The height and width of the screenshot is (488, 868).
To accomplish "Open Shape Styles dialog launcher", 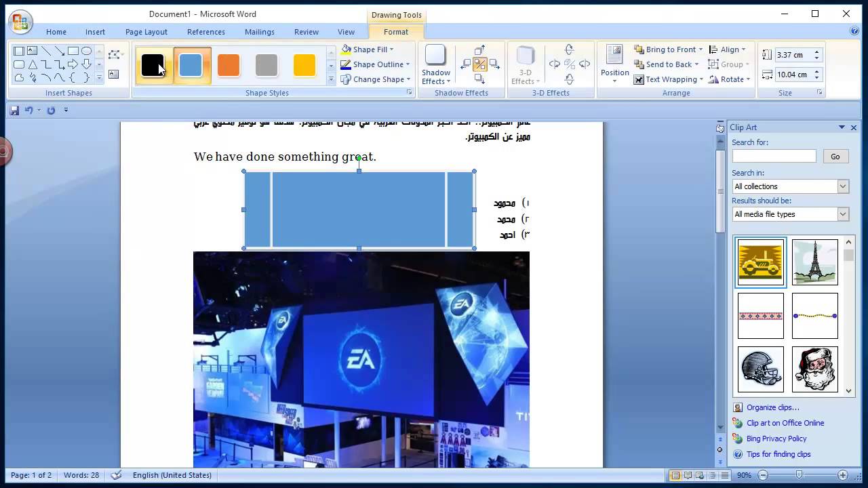I will coord(410,92).
